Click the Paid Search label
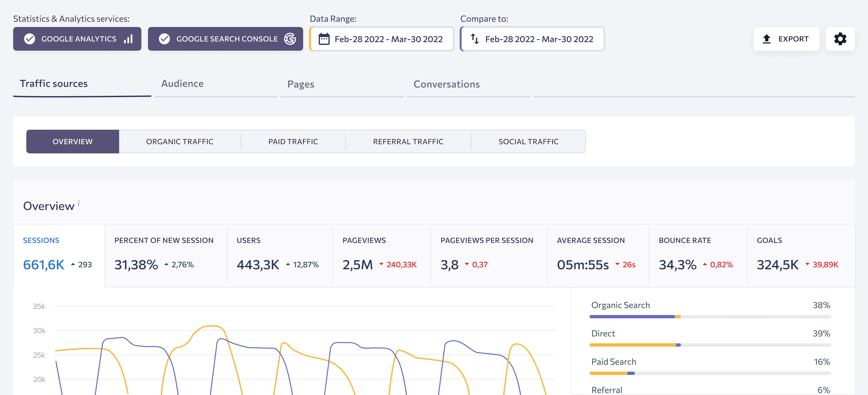This screenshot has height=395, width=868. (x=614, y=362)
